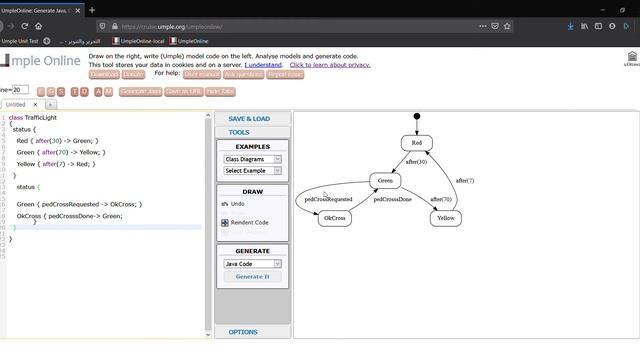Click University of Ottawa logo
The height and width of the screenshot is (360, 640).
click(632, 58)
